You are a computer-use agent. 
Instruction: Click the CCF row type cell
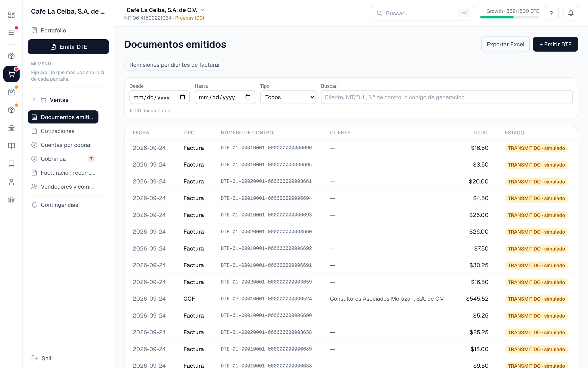(189, 298)
